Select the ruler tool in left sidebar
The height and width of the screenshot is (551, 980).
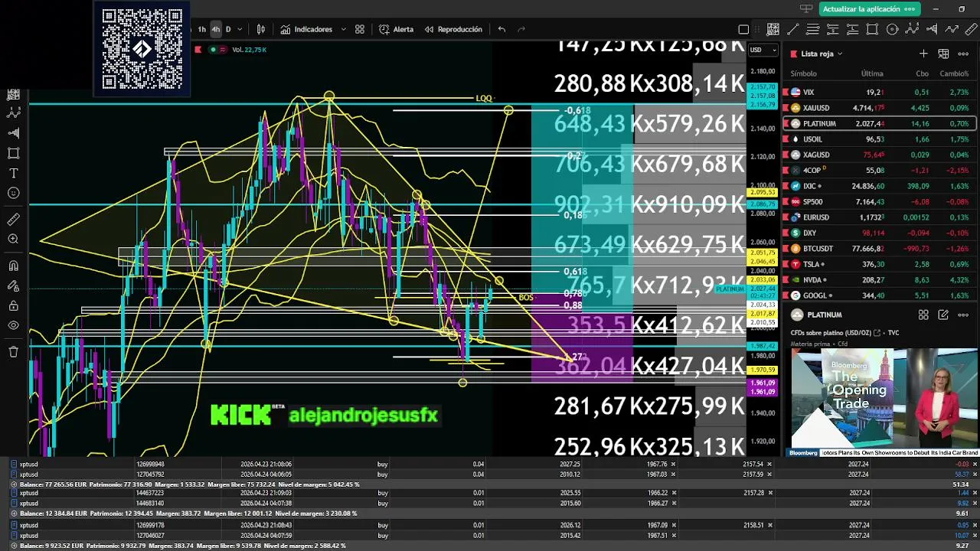(13, 219)
